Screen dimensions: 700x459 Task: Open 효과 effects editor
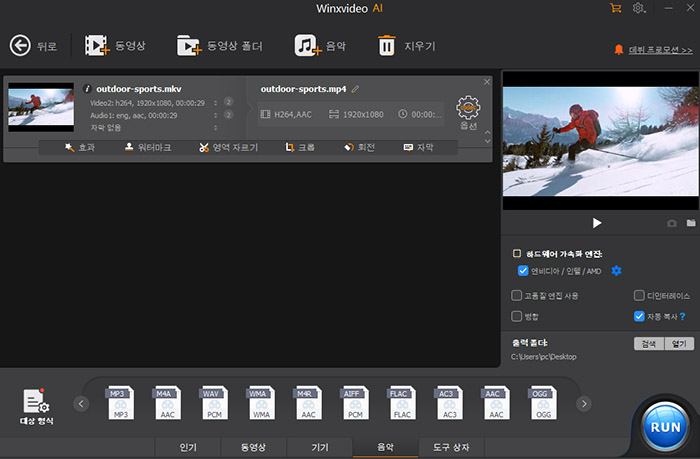click(80, 147)
